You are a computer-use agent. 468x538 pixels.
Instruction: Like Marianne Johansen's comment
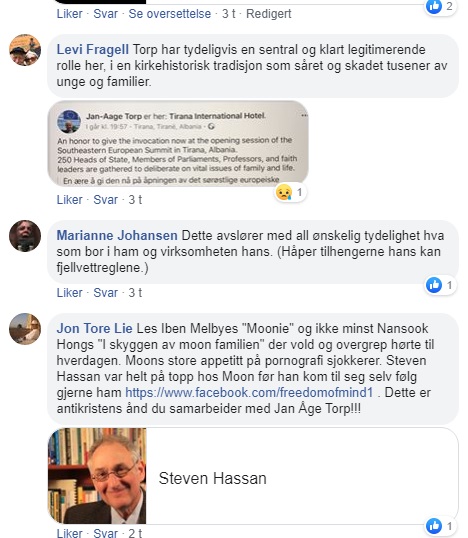70,293
